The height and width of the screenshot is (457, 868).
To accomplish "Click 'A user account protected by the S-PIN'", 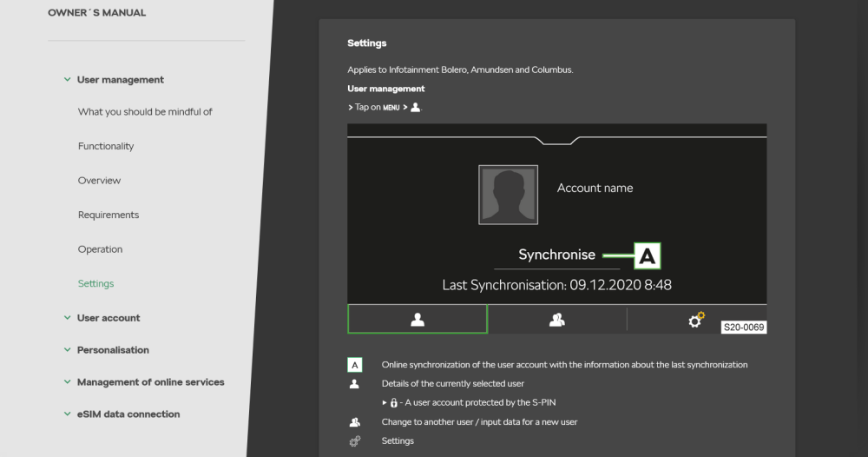I will coord(481,403).
